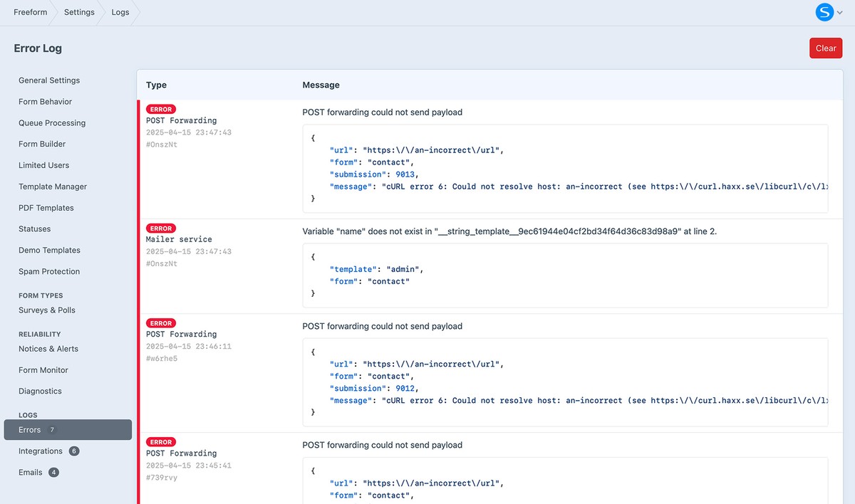The width and height of the screenshot is (855, 504).
Task: Open Diagnostics page
Action: [40, 391]
